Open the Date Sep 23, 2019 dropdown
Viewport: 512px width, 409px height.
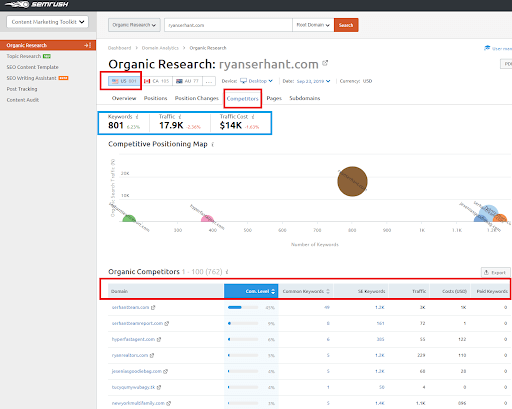(313, 81)
